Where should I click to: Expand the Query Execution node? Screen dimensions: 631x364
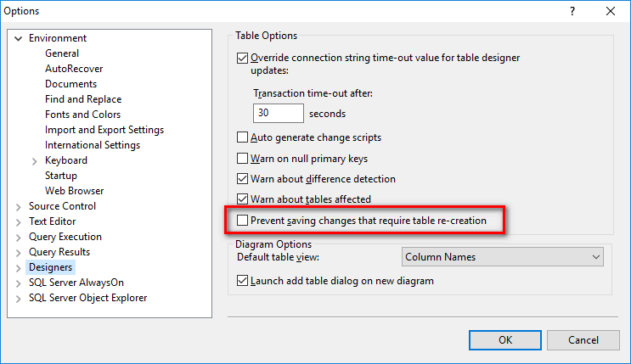point(19,237)
